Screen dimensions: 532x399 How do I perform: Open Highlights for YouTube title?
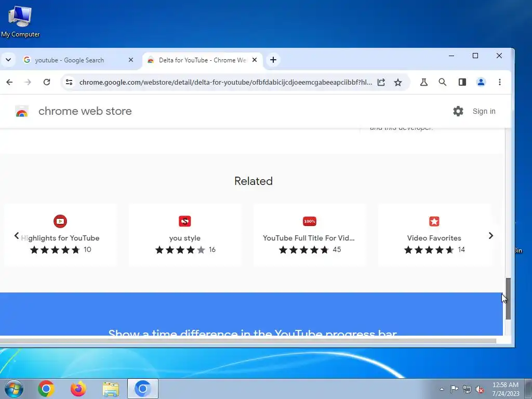coord(60,238)
